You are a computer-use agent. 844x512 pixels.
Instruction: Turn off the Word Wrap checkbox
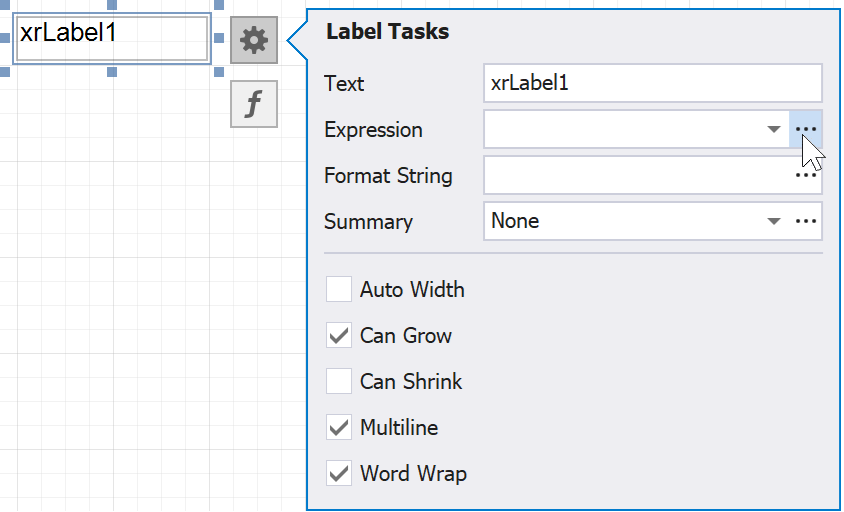[x=340, y=474]
